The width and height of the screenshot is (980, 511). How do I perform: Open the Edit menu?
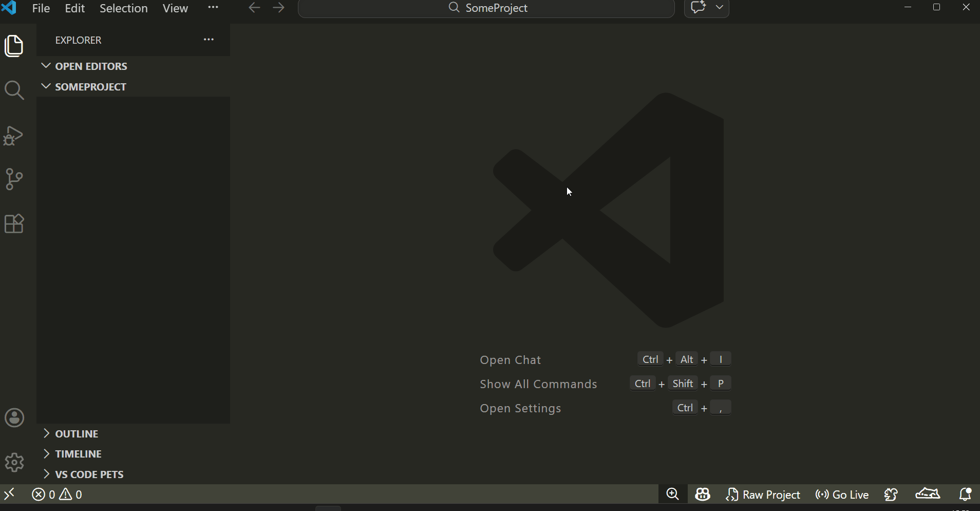pyautogui.click(x=75, y=8)
